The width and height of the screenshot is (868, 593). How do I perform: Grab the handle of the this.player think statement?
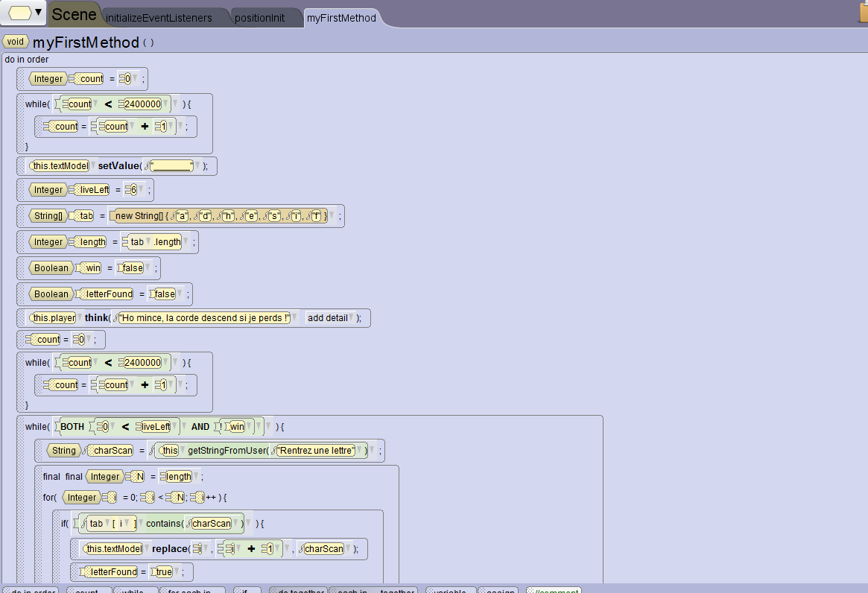(22, 318)
